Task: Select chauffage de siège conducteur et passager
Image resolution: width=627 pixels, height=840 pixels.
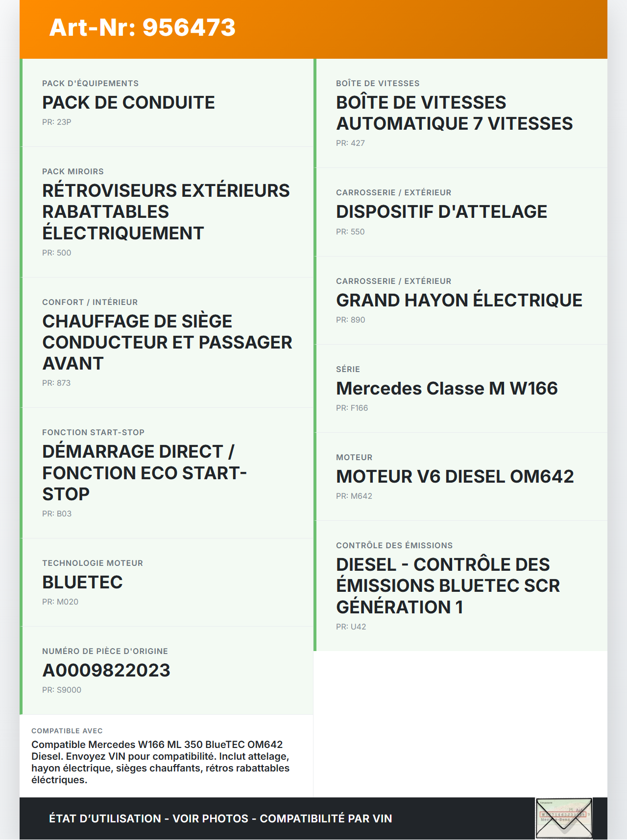Action: (167, 342)
